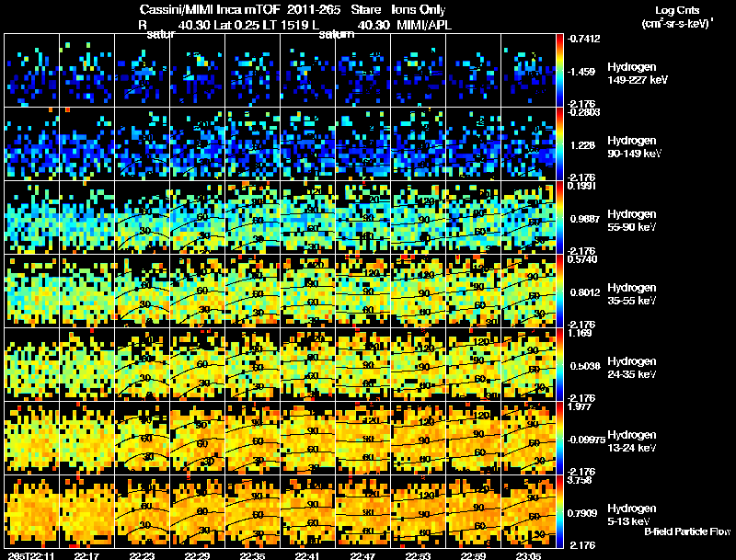Click the Hydrogen 90-149 keV color bar

(x=560, y=144)
